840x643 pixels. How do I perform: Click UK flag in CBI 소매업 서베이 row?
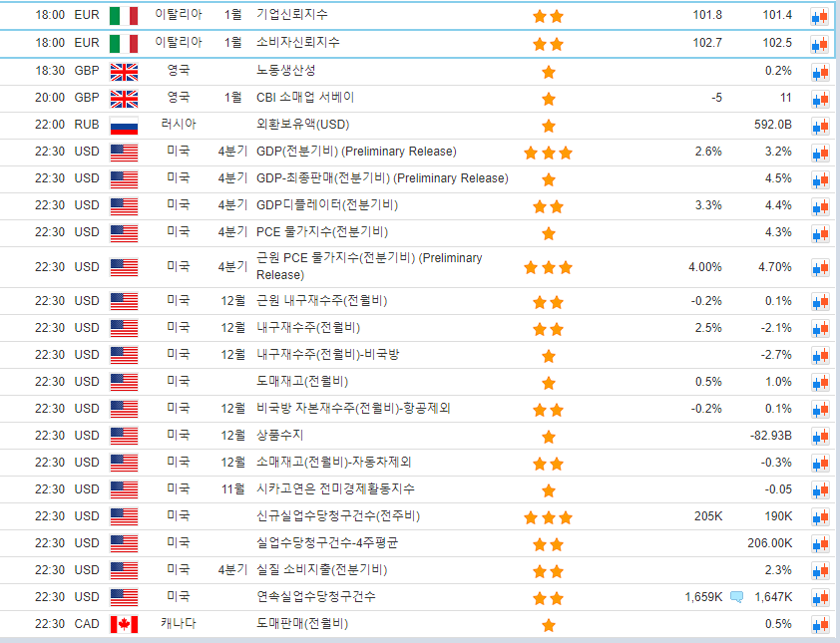pos(124,99)
